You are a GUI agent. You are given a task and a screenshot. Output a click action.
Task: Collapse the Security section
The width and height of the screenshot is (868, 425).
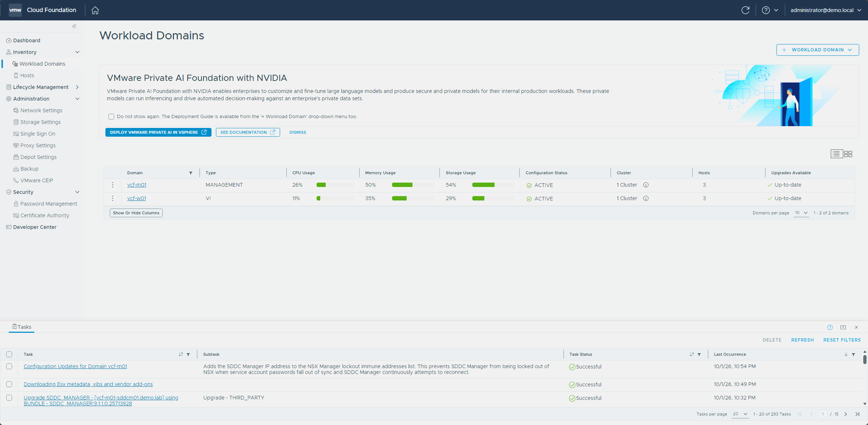(x=77, y=192)
